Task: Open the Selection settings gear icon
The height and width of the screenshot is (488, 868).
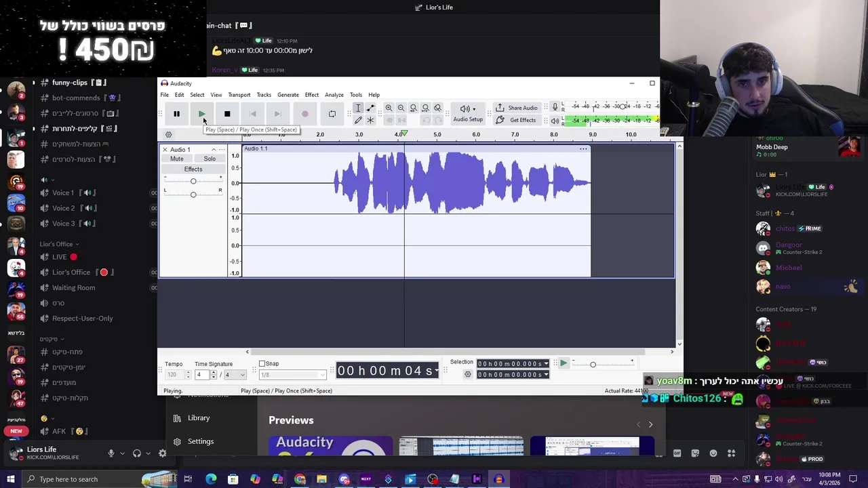Action: (x=467, y=374)
